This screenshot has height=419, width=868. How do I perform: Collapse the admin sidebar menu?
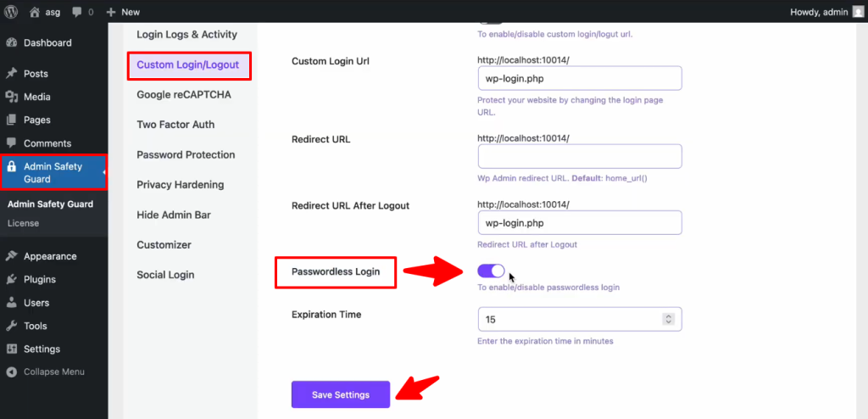(53, 372)
